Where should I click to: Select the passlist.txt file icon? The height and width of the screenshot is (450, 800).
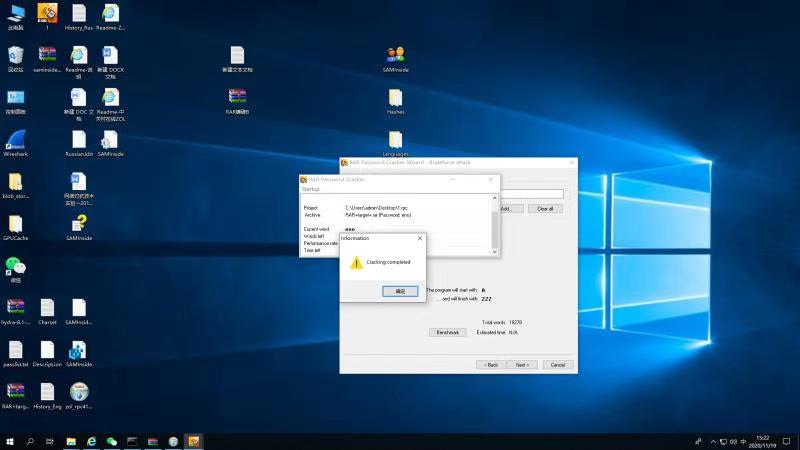coord(16,354)
